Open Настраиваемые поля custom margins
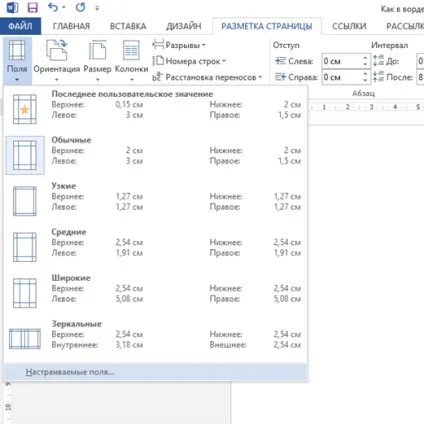The width and height of the screenshot is (424, 424). tap(155, 372)
